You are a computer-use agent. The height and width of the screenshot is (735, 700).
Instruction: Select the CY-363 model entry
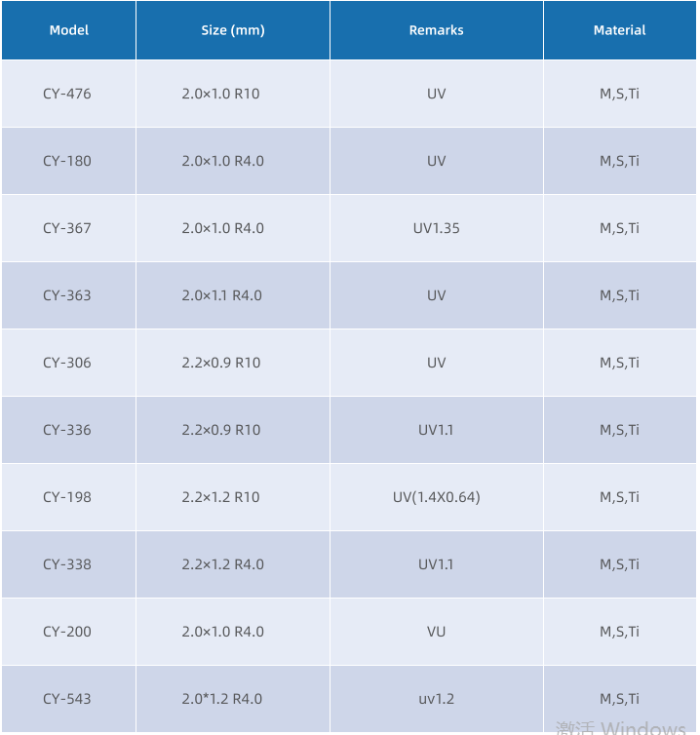coord(67,295)
